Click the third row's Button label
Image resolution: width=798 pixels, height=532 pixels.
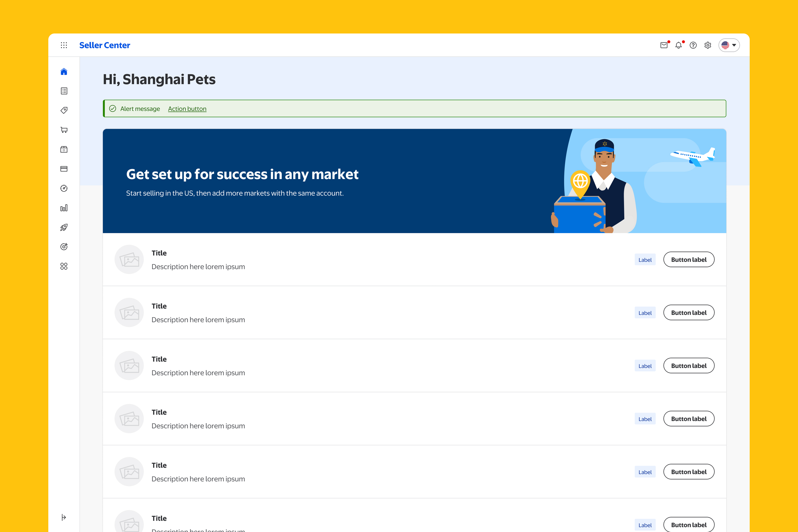point(689,366)
